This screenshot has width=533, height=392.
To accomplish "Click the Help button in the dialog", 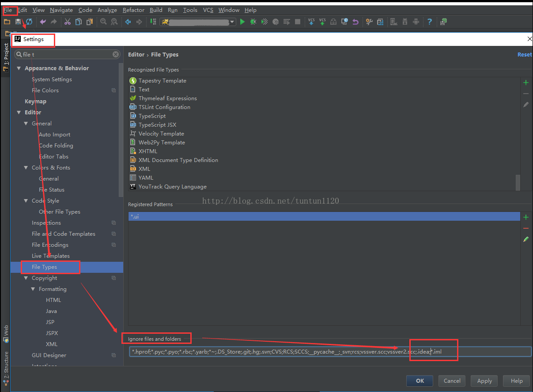I will click(x=517, y=381).
